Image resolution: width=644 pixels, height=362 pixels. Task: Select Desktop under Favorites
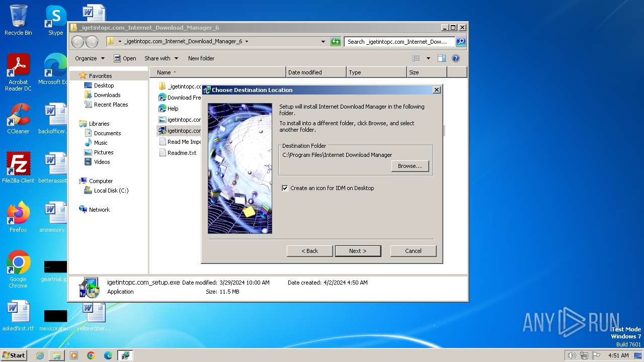tap(104, 85)
